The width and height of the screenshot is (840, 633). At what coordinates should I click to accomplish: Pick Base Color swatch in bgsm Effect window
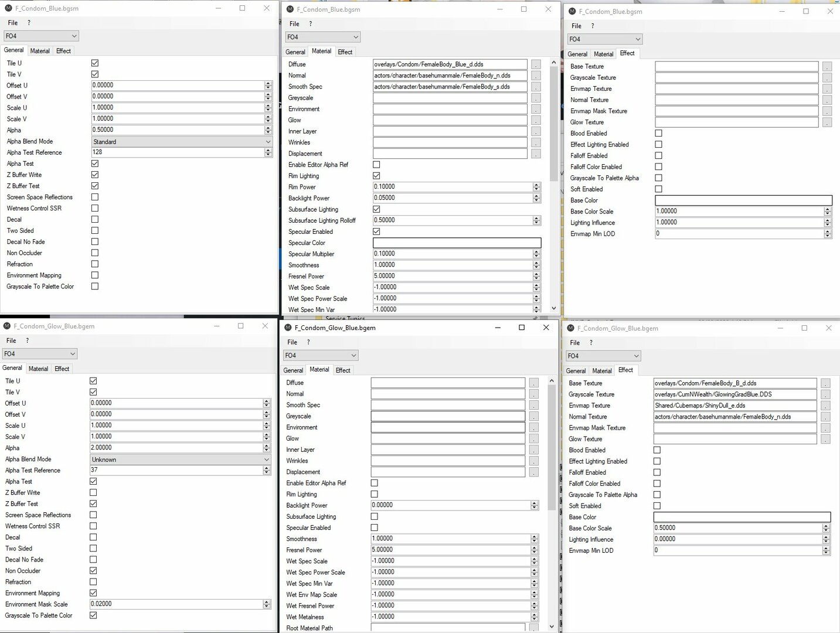743,200
